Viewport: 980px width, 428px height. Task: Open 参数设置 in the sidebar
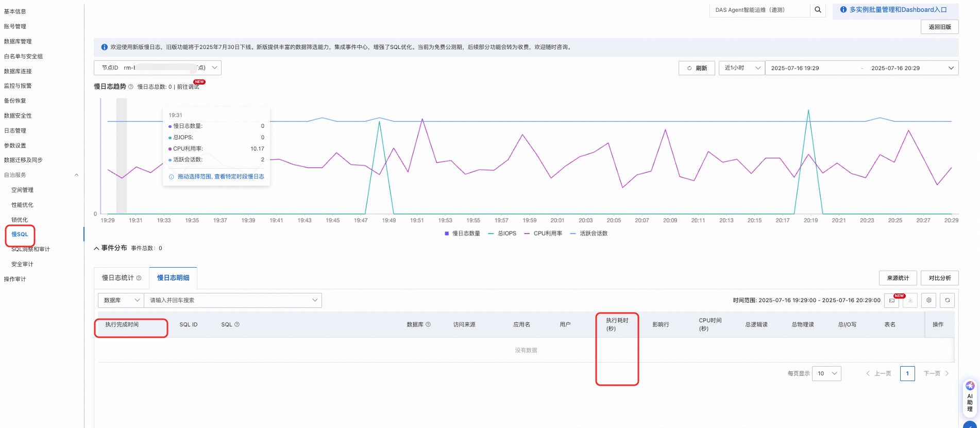pos(15,145)
